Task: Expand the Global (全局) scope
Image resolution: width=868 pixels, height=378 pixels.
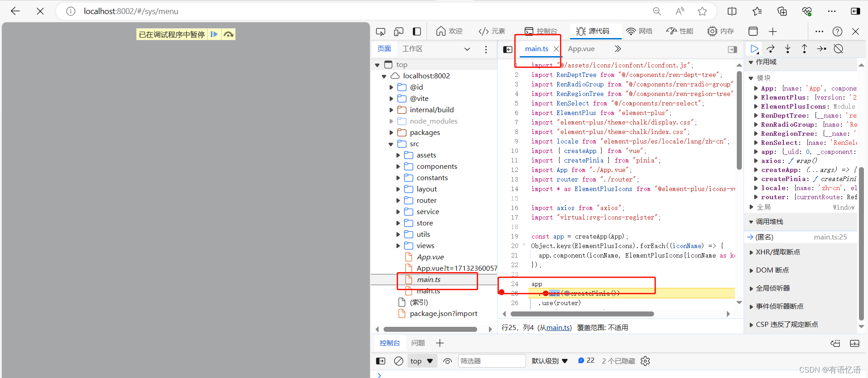Action: point(751,207)
